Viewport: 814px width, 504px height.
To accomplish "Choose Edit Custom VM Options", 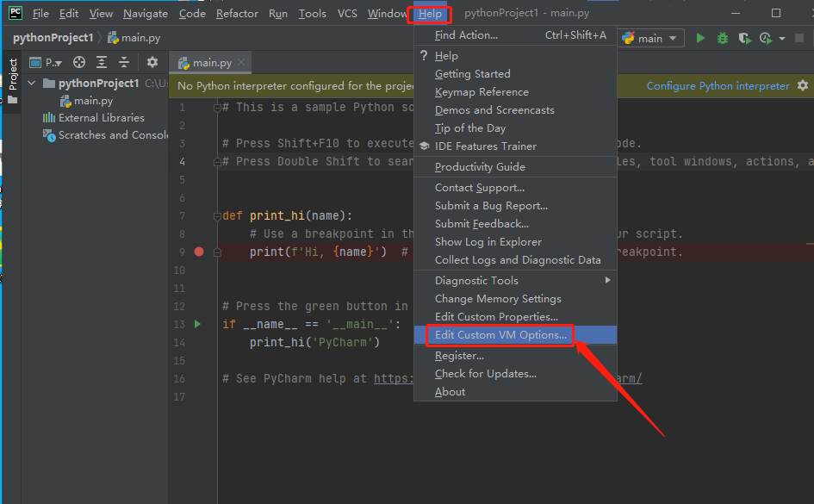I will coord(515,335).
